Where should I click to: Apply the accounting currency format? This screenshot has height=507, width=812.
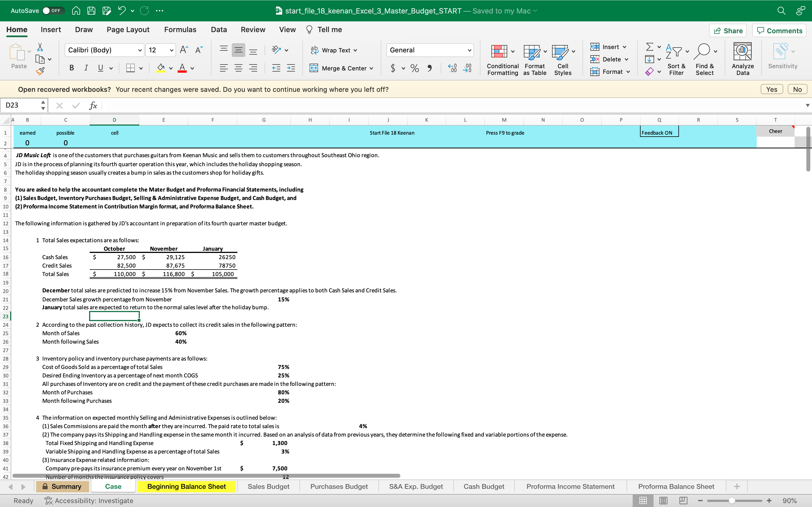394,68
